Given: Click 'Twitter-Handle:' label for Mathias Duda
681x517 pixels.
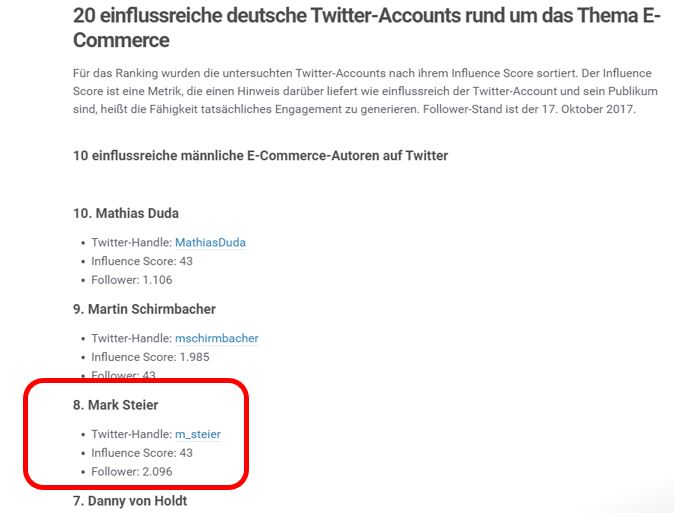Looking at the screenshot, I should pyautogui.click(x=132, y=242).
